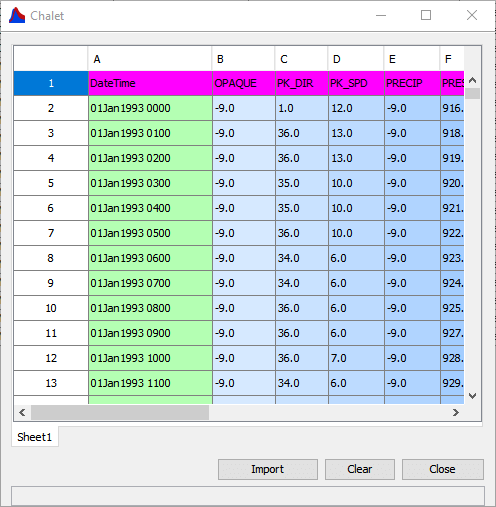Minimize the Chalet window
496x507 pixels.
pos(381,15)
